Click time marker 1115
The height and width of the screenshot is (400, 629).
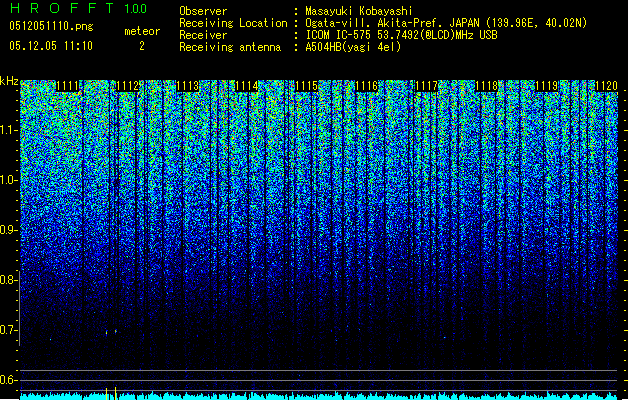click(306, 86)
